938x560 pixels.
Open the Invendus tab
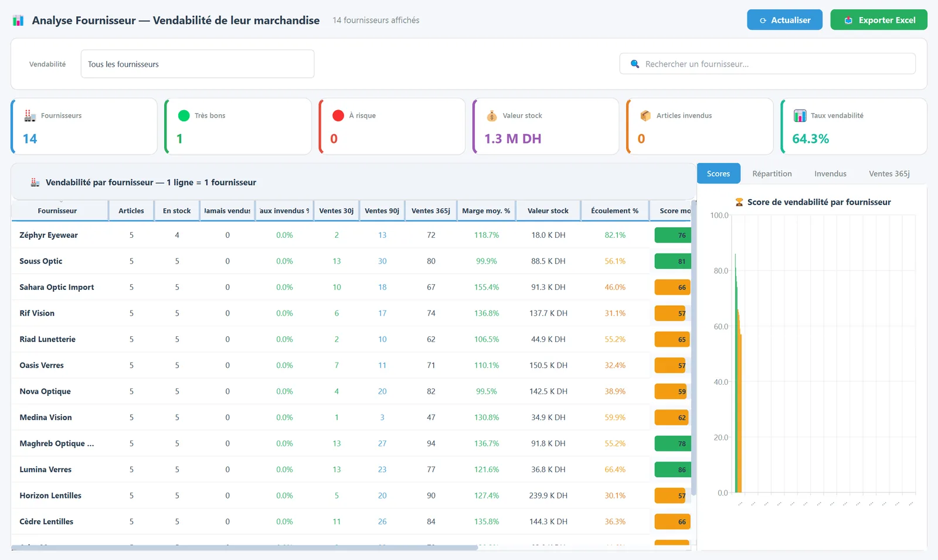click(830, 173)
